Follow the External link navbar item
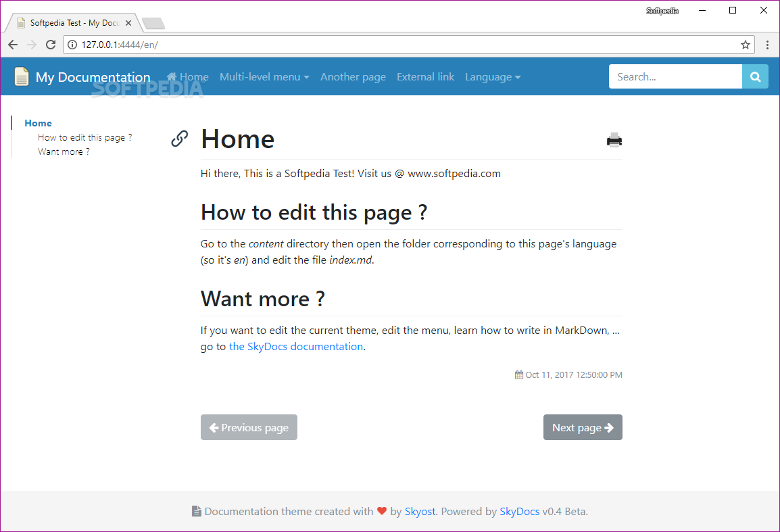This screenshot has width=780, height=532. (425, 76)
